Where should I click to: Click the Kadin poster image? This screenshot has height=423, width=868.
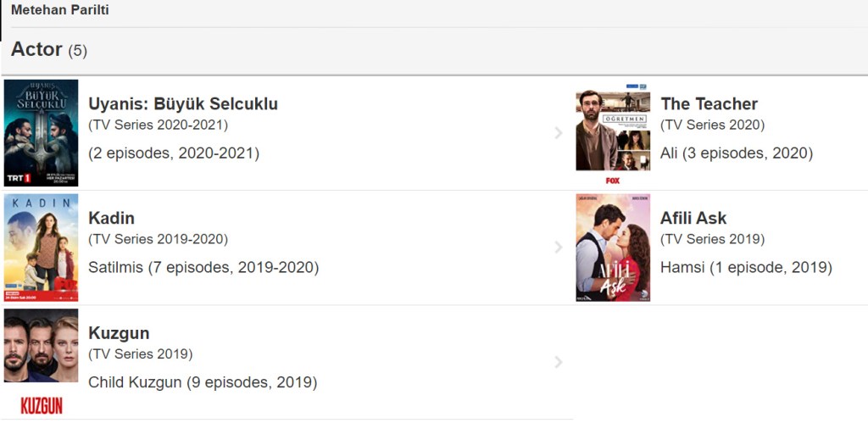[41, 248]
